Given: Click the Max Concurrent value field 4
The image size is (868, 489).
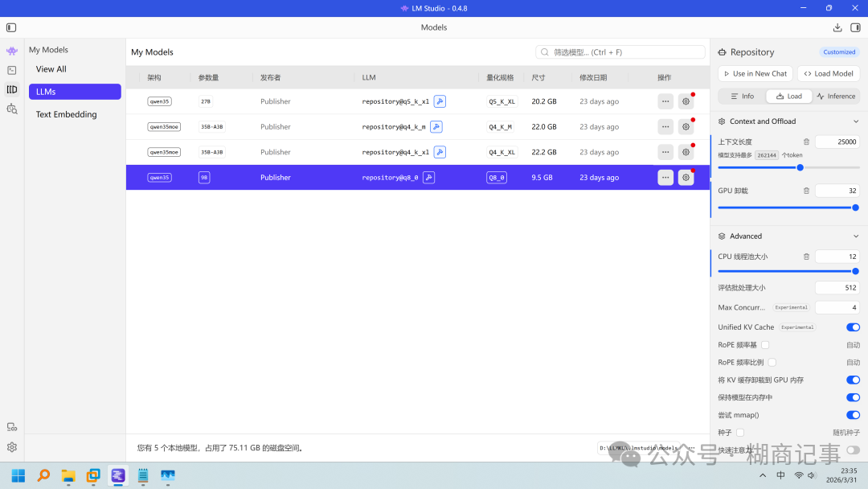Looking at the screenshot, I should (x=837, y=307).
